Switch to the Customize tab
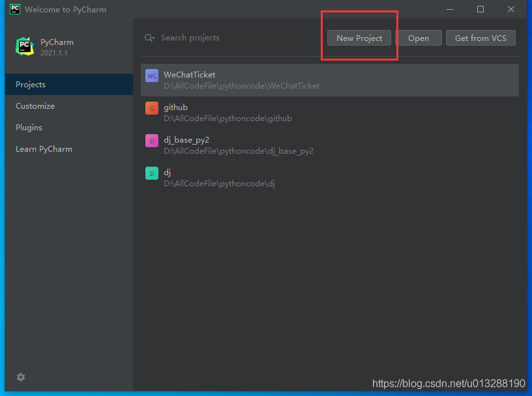 click(x=35, y=106)
